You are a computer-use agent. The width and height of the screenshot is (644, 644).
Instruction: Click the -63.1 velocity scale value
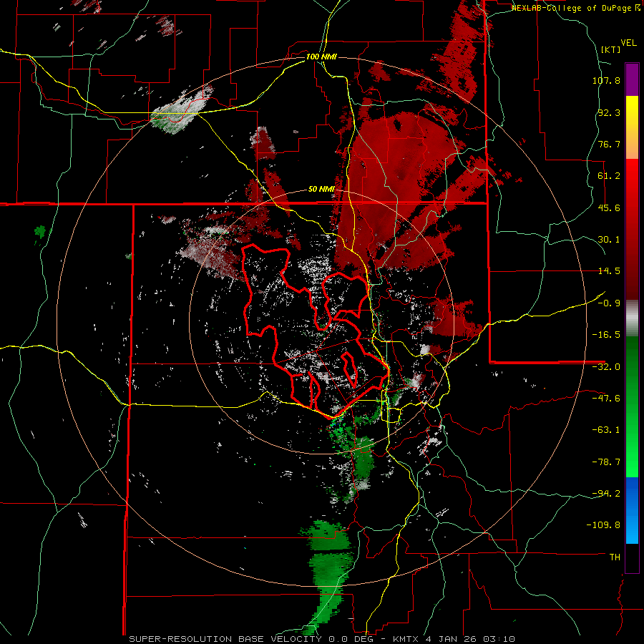(x=606, y=430)
